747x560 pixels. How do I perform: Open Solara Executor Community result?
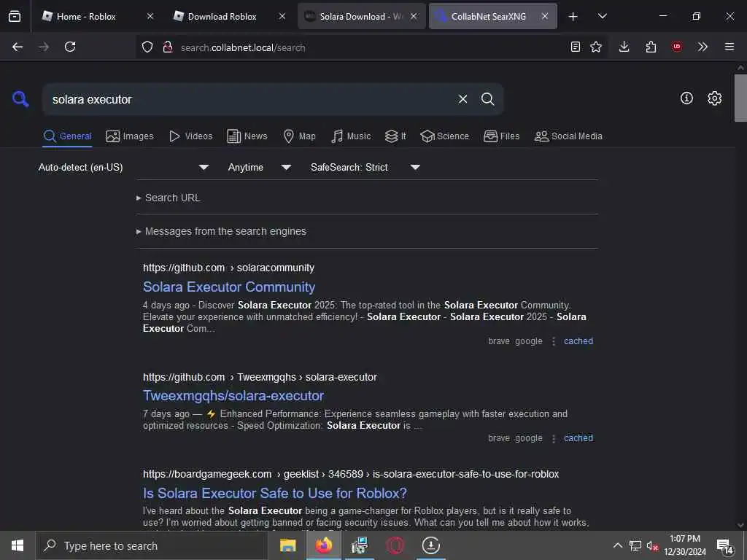[229, 287]
